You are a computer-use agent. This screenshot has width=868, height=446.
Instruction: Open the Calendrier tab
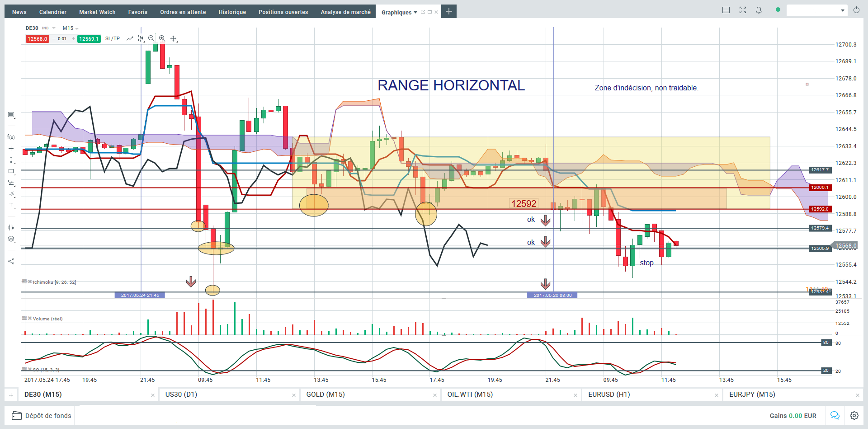point(53,12)
